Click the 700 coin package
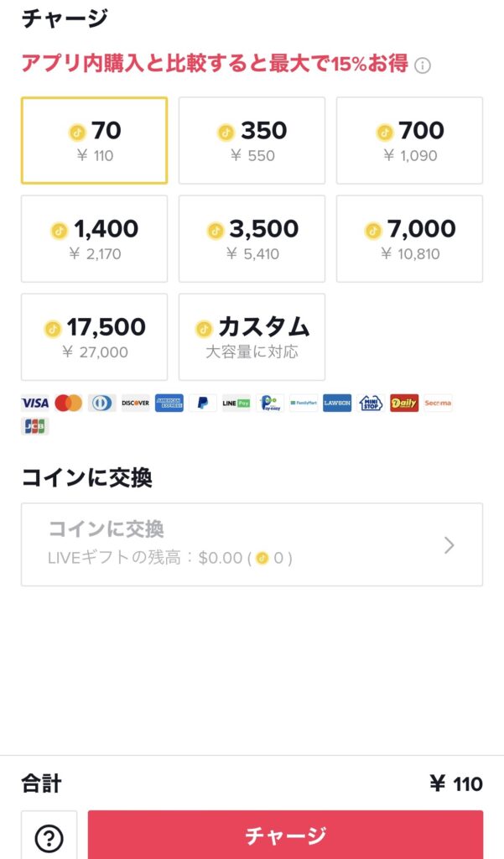 click(x=408, y=140)
